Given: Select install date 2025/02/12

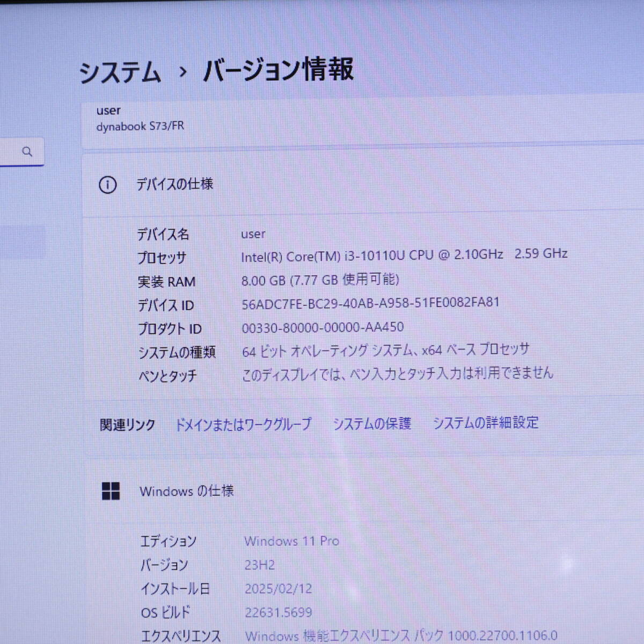Looking at the screenshot, I should 279,589.
